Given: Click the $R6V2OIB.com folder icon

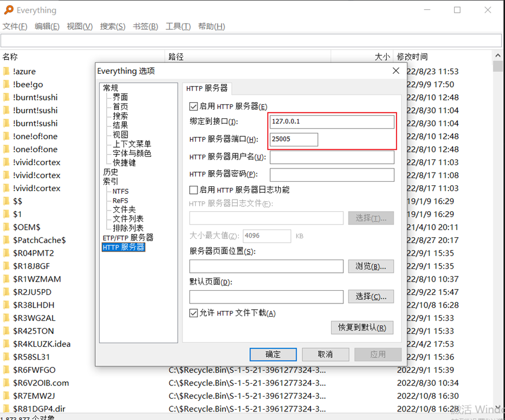Looking at the screenshot, I should 6,383.
